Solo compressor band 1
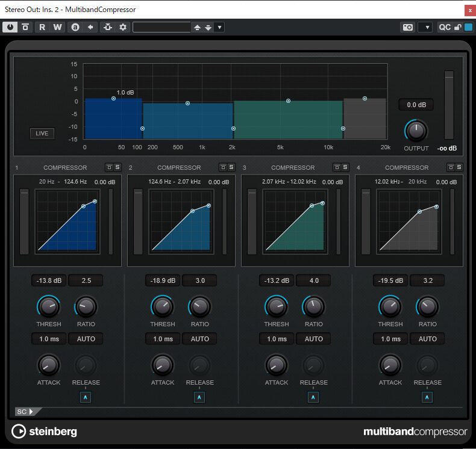Viewport: 476px width, 449px height. (x=117, y=167)
